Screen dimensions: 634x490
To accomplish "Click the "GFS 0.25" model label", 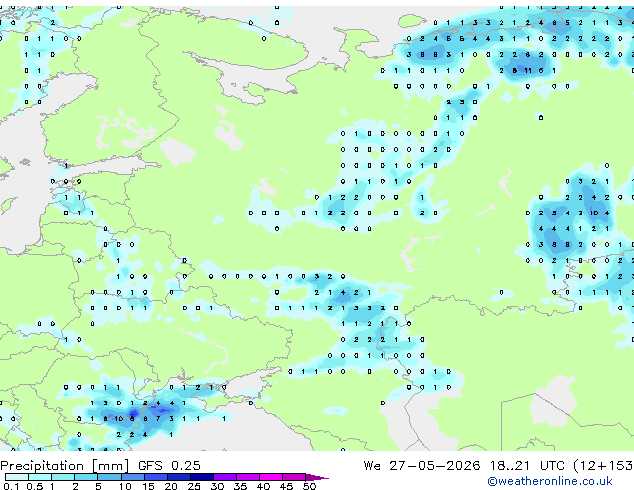I will click(169, 466).
